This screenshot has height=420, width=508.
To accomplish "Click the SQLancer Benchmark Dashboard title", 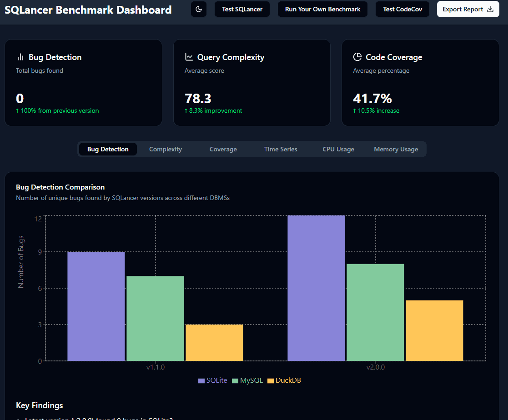I will [x=88, y=10].
